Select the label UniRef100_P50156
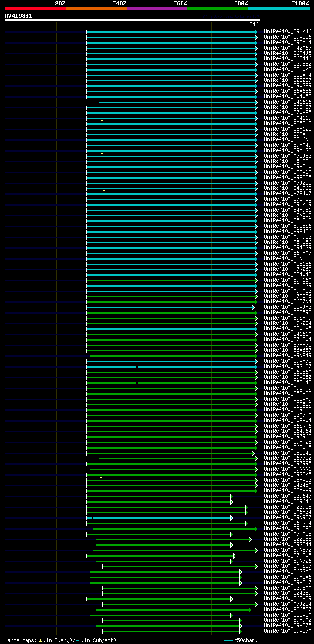 [288, 242]
